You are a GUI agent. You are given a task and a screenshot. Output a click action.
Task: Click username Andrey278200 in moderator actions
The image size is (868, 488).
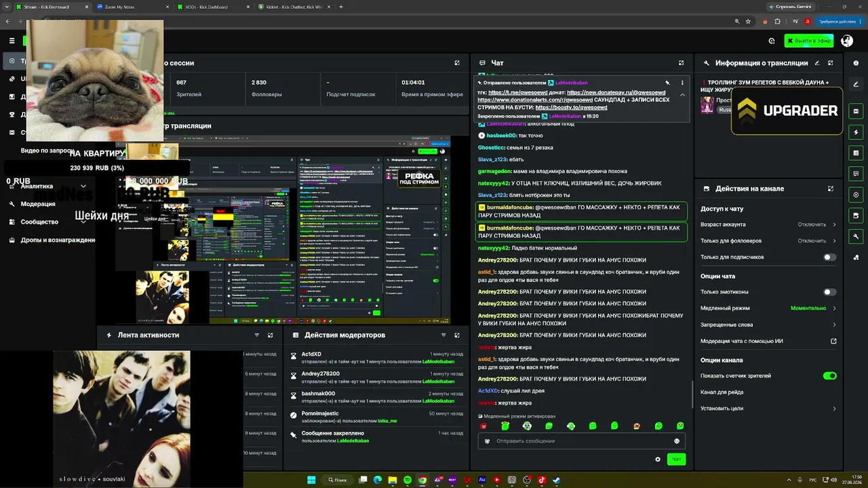click(321, 373)
